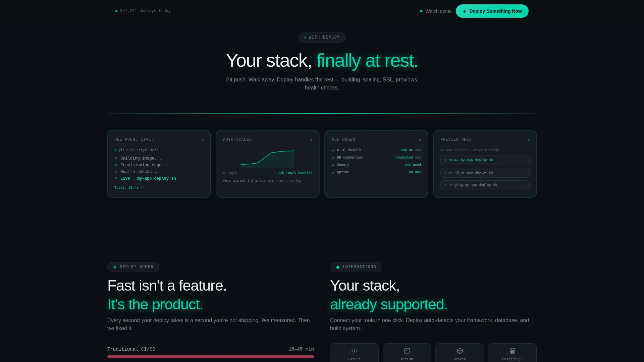Click the Traditional CI/CD progress bar

pos(211,357)
